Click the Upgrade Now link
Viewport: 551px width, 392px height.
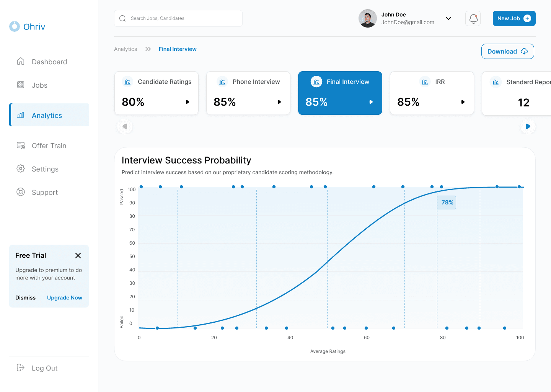coord(64,297)
